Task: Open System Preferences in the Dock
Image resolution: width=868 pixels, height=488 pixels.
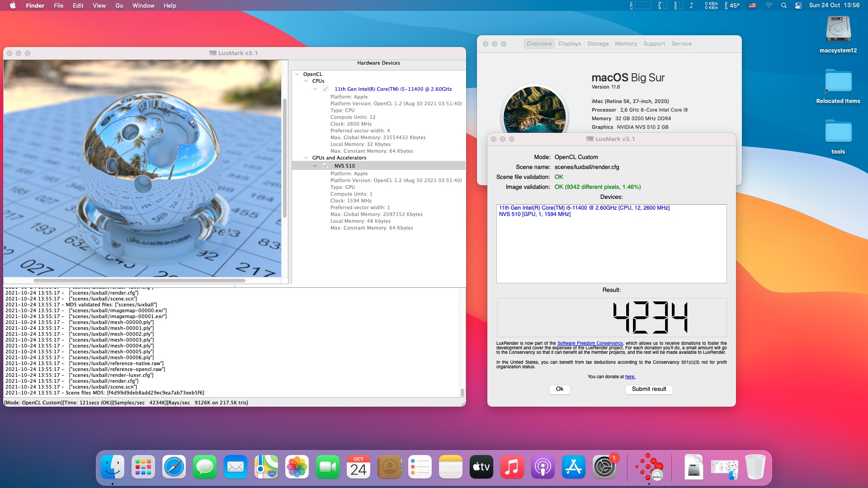Action: (x=604, y=467)
